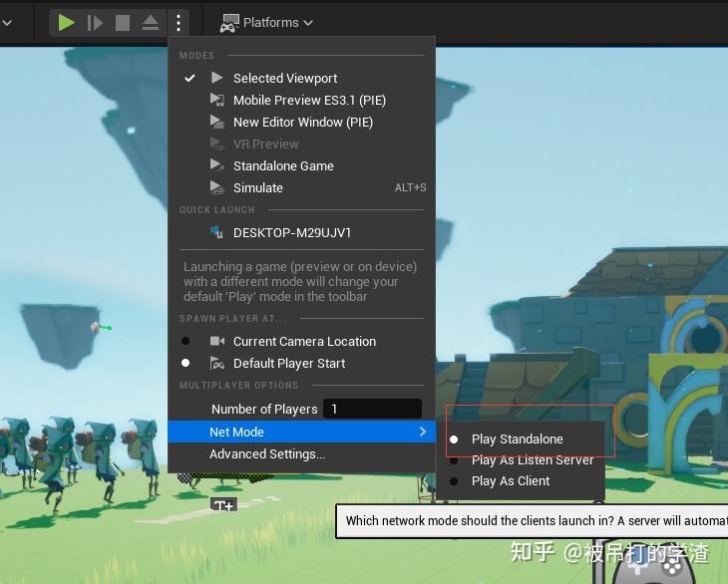The width and height of the screenshot is (728, 584).
Task: Select Play As Listen Server
Action: pos(521,460)
